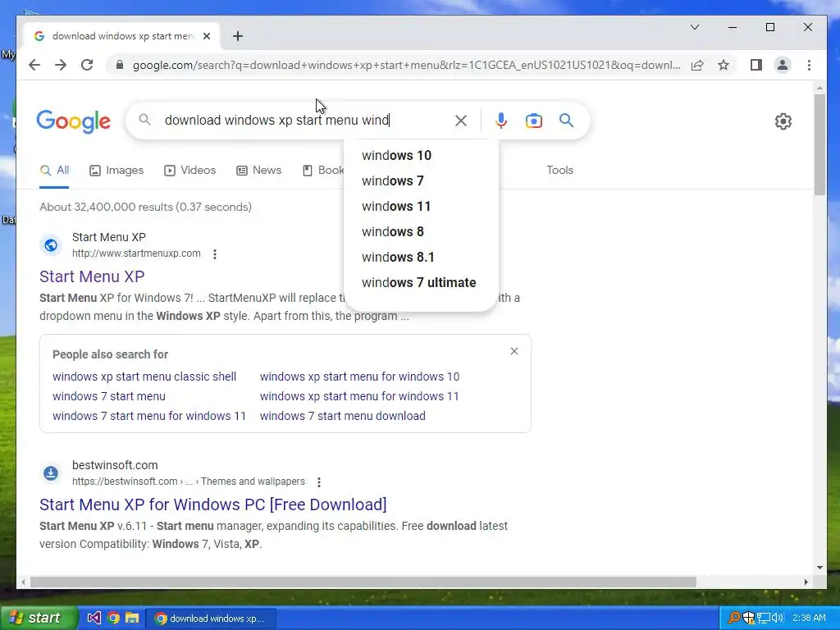This screenshot has height=630, width=840.
Task: Open 'windows xp start menu classic shell'
Action: tap(144, 377)
